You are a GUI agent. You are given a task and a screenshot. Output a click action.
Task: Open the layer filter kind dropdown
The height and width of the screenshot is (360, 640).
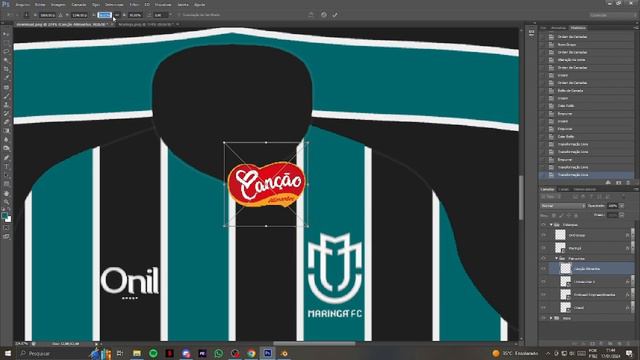550,197
